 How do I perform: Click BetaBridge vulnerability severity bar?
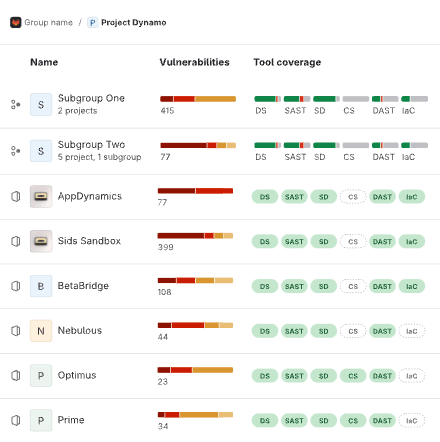pyautogui.click(x=195, y=280)
